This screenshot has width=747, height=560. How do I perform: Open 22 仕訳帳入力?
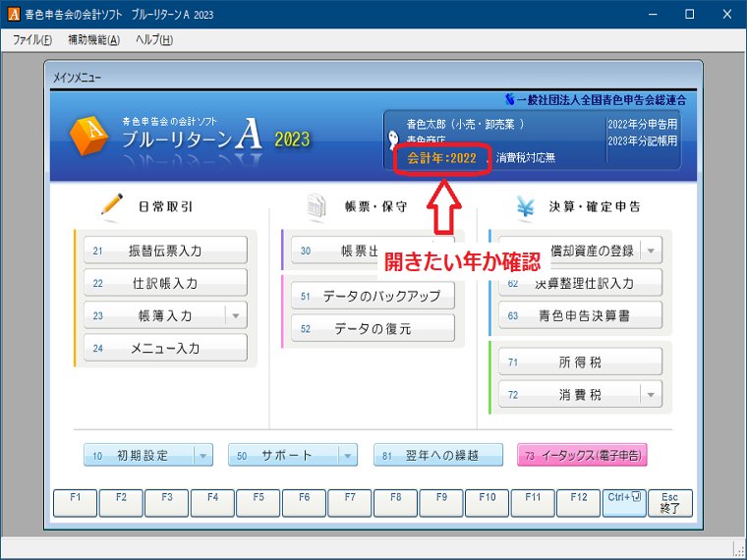click(165, 283)
